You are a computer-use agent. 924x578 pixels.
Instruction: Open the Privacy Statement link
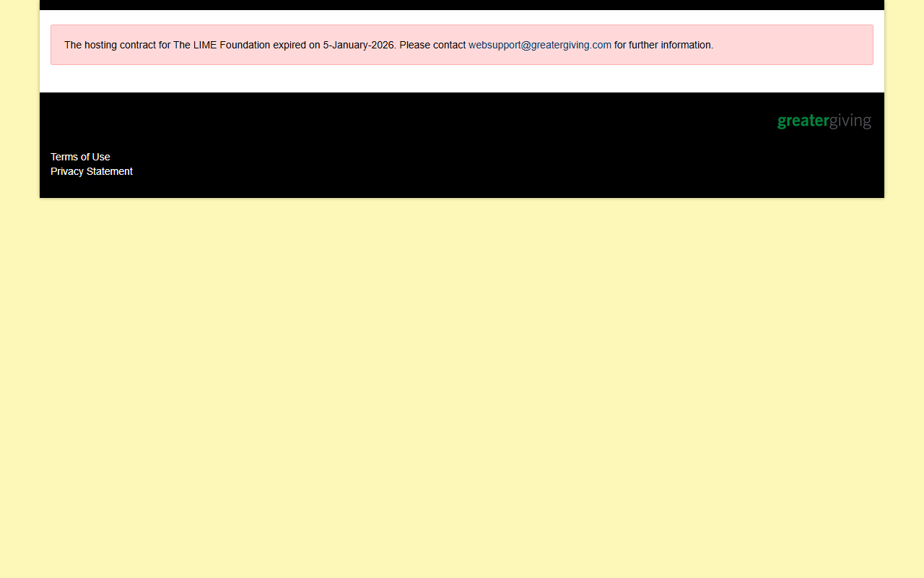pyautogui.click(x=92, y=171)
